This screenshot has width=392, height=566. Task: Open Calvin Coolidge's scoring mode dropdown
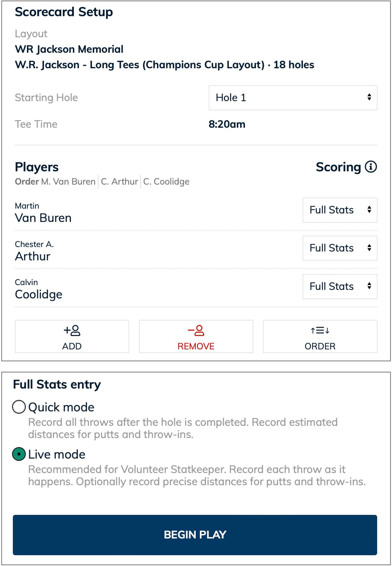coord(340,286)
